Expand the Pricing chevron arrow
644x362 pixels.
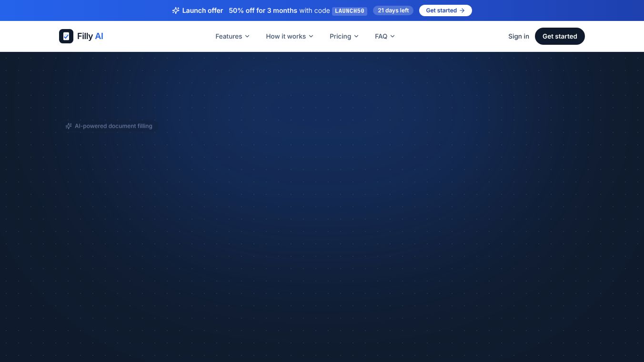coord(356,36)
